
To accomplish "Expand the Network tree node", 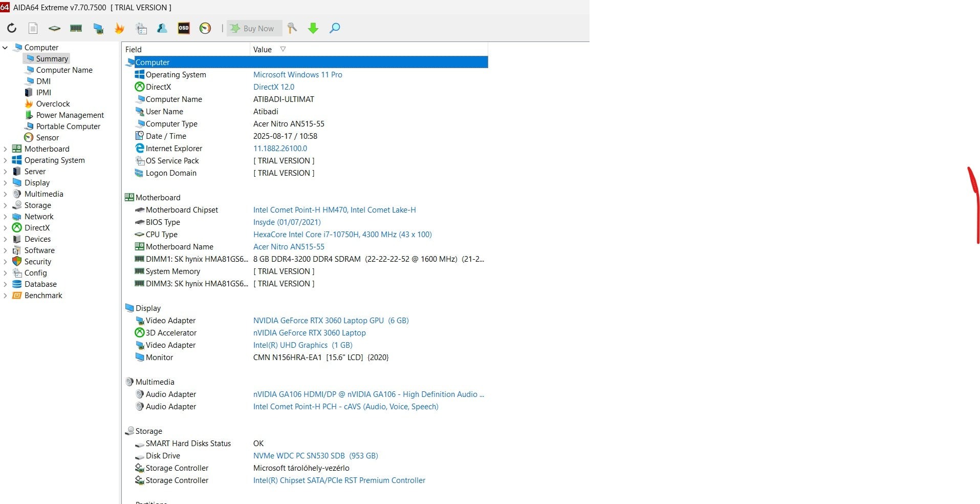I will coord(5,217).
